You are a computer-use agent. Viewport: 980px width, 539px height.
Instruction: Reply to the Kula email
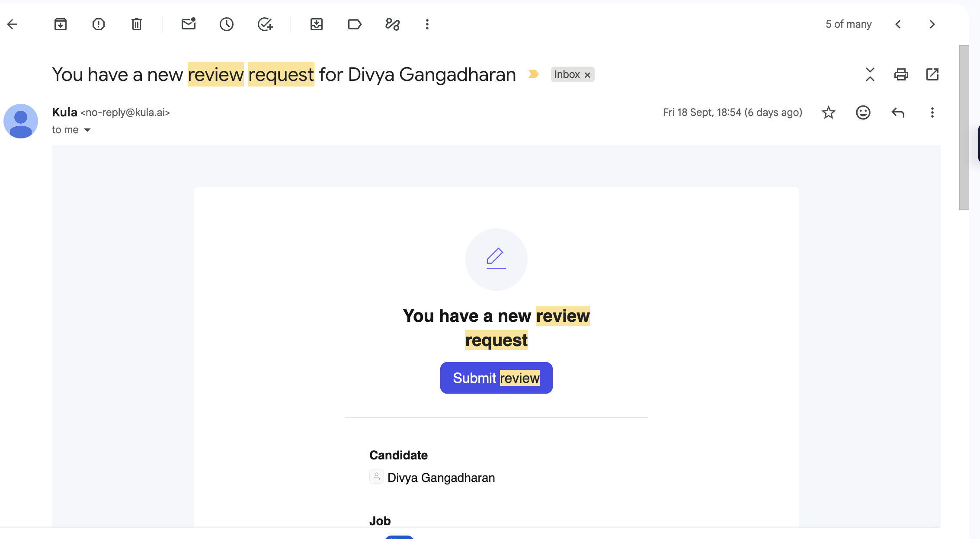coord(898,112)
